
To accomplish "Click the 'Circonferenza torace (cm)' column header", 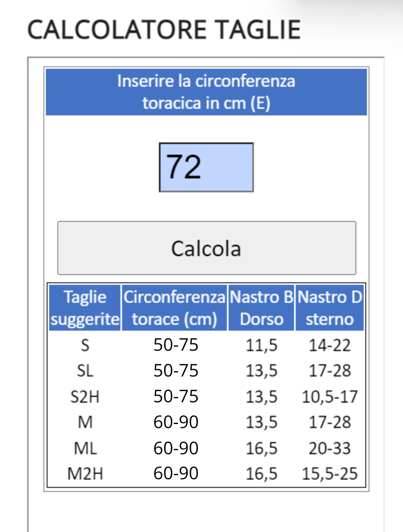I will click(x=174, y=308).
